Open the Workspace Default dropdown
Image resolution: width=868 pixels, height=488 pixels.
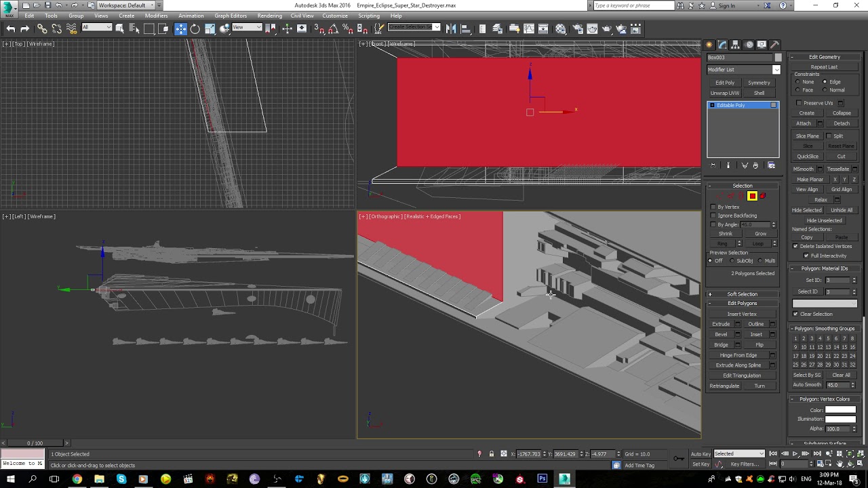[x=125, y=5]
